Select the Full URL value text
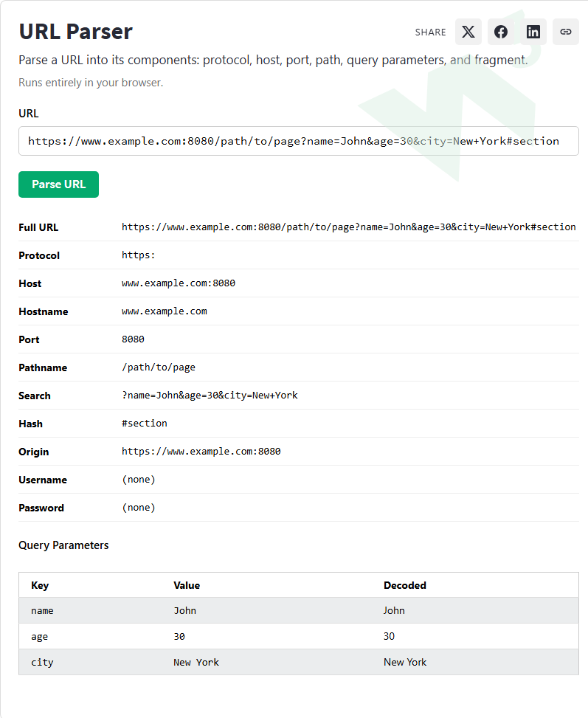This screenshot has width=588, height=718. 348,227
